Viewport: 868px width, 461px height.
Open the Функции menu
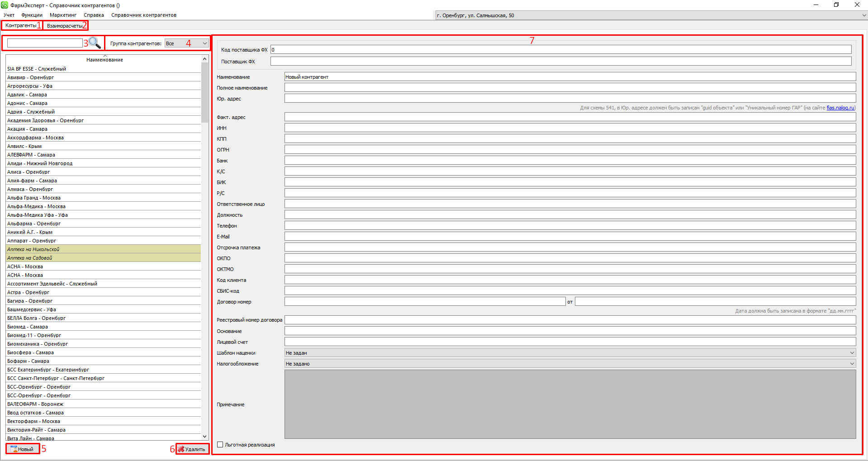[32, 15]
